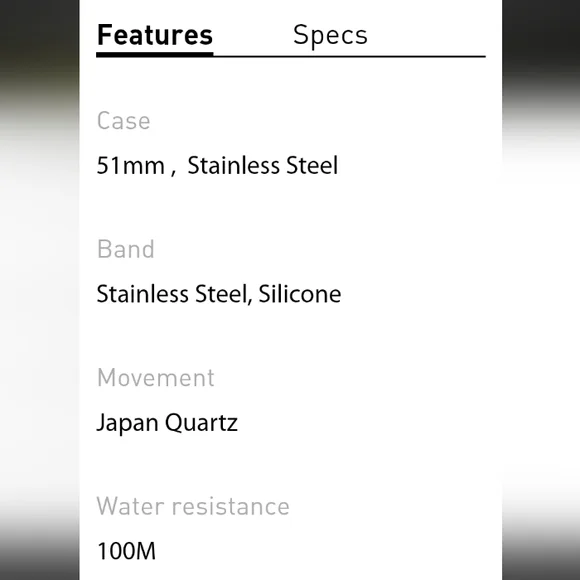
Task: Click the Water resistance label
Action: (193, 506)
